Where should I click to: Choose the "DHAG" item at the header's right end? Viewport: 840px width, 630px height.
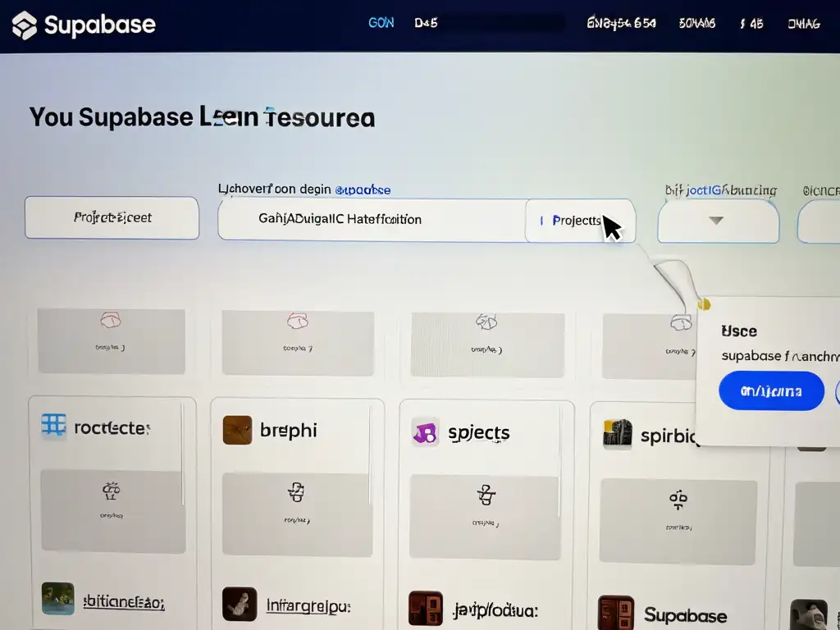coord(804,24)
